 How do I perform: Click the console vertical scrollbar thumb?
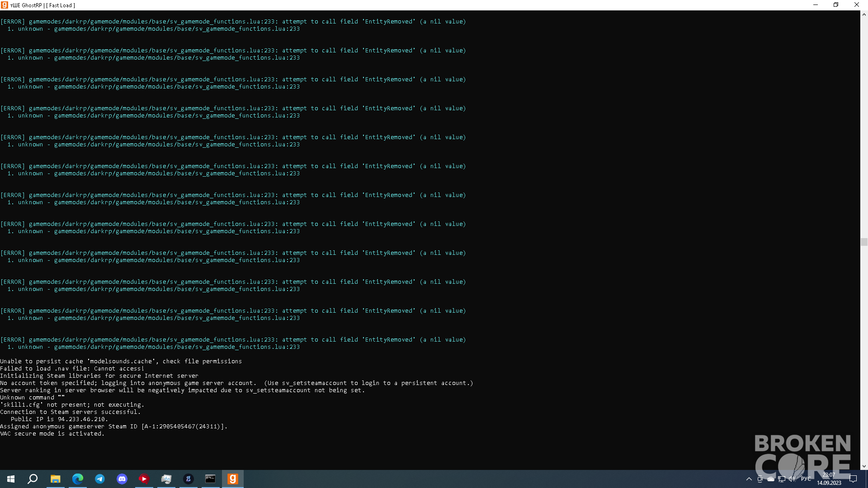864,242
